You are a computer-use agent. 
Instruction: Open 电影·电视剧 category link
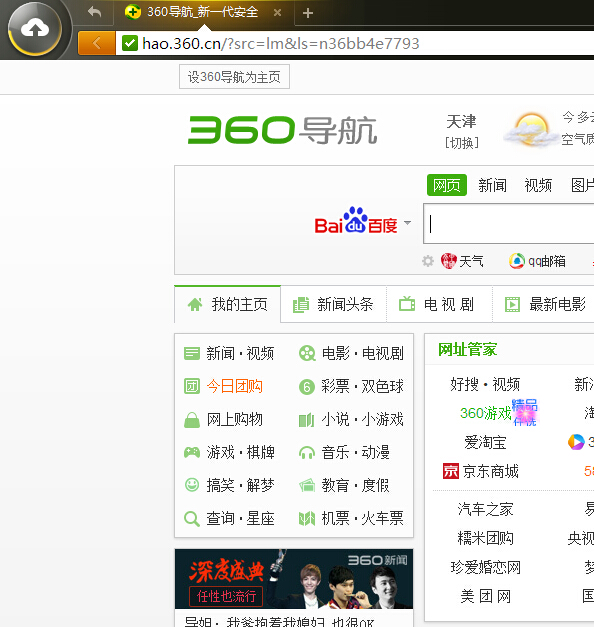coord(362,353)
